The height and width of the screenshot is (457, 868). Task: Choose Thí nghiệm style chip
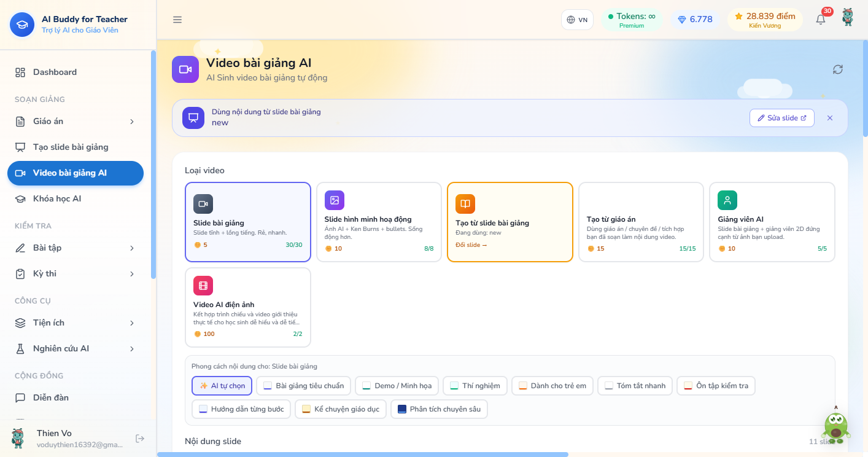[x=475, y=386]
